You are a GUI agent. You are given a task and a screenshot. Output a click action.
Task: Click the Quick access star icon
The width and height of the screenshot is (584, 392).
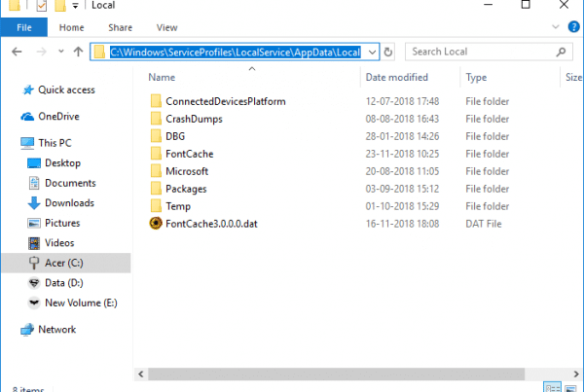(x=28, y=89)
